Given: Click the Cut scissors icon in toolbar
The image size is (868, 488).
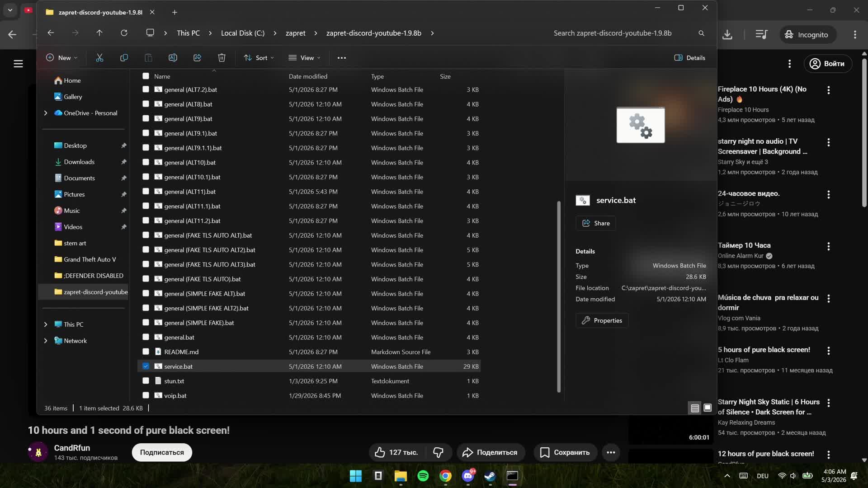Looking at the screenshot, I should pyautogui.click(x=99, y=58).
